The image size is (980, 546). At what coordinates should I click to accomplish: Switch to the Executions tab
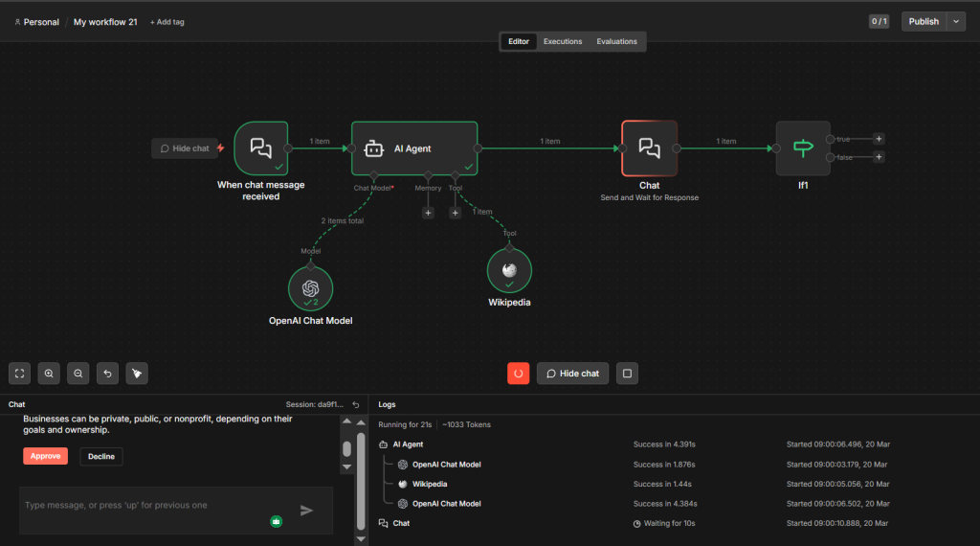[x=563, y=42]
